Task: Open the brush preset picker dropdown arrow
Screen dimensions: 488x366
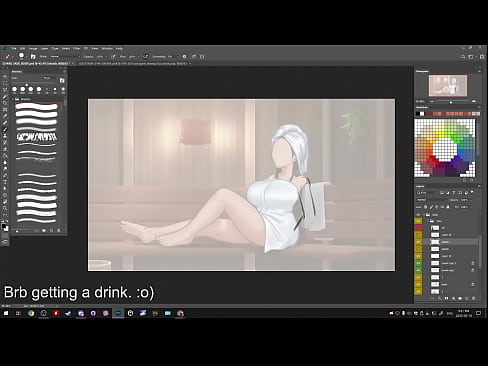Action: (x=26, y=57)
